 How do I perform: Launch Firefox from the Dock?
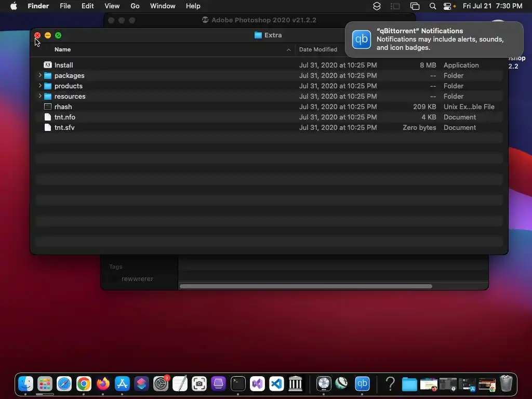click(103, 384)
